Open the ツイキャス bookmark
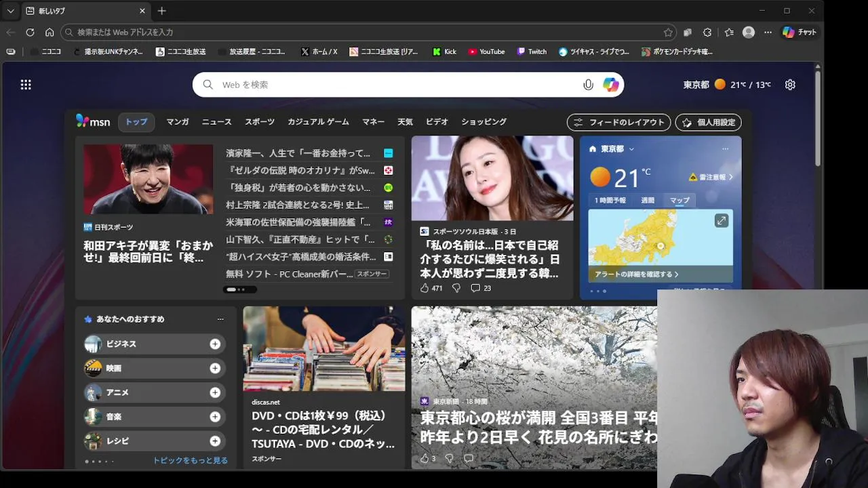This screenshot has height=488, width=868. click(594, 52)
